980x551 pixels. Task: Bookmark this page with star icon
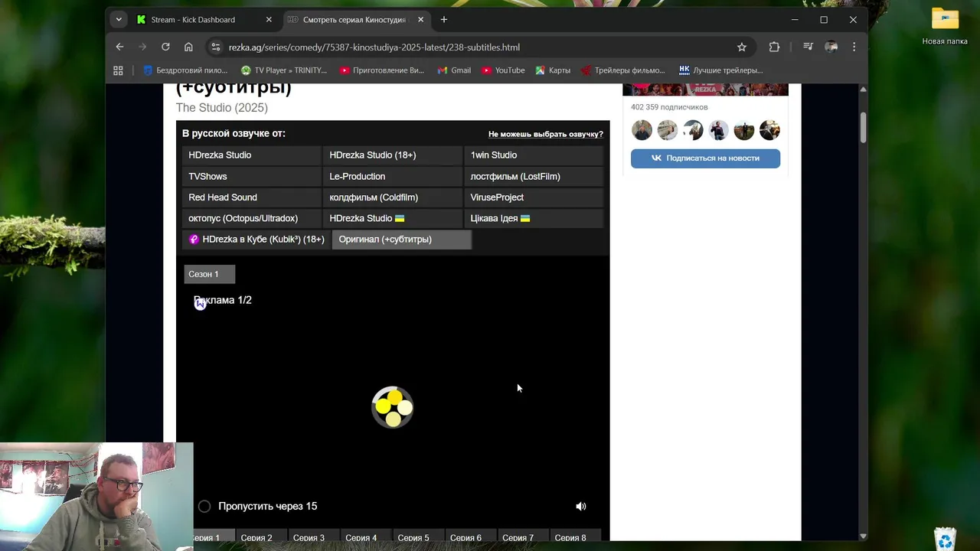(742, 47)
